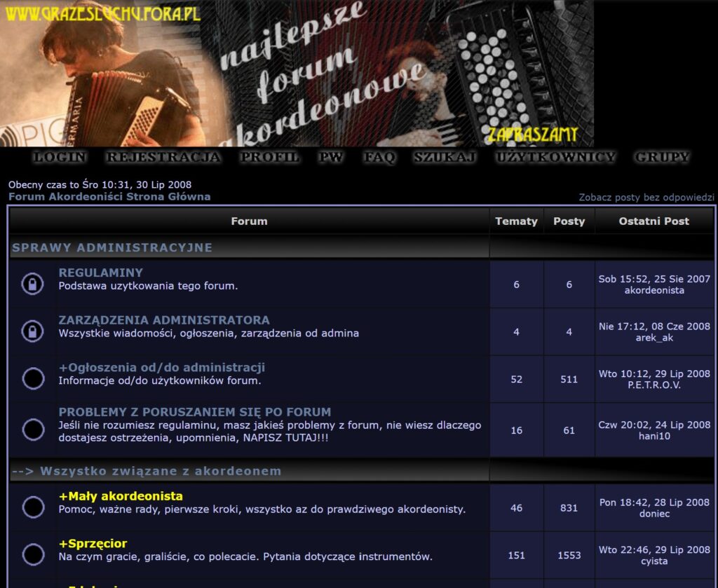Viewport: 718px width, 588px height.
Task: Click the circle icon beside Mały akordeonista
Action: click(x=33, y=507)
